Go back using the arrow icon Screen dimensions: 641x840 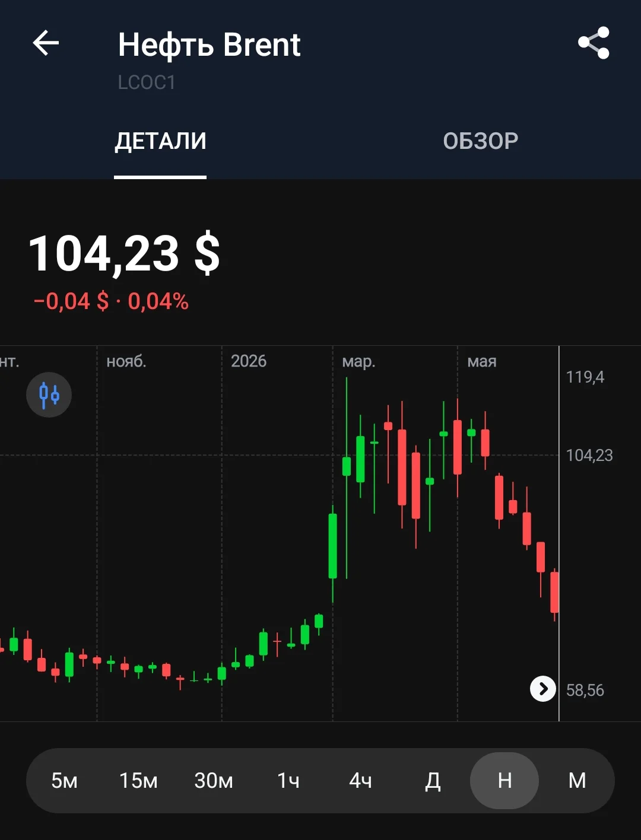[46, 43]
